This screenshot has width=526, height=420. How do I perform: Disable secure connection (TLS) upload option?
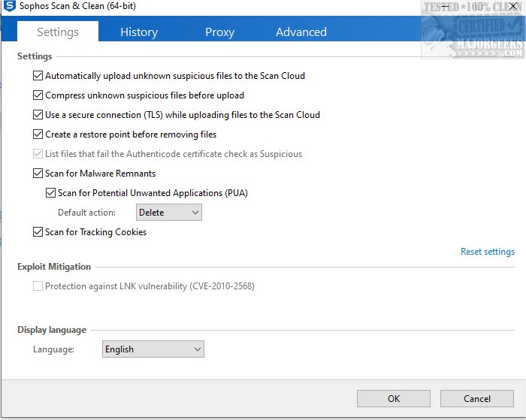(38, 115)
